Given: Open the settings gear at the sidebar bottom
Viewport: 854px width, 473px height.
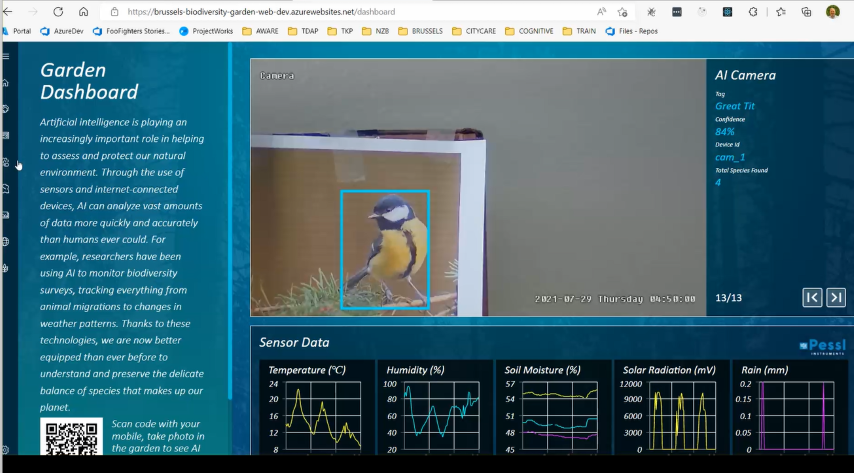Looking at the screenshot, I should pyautogui.click(x=6, y=451).
